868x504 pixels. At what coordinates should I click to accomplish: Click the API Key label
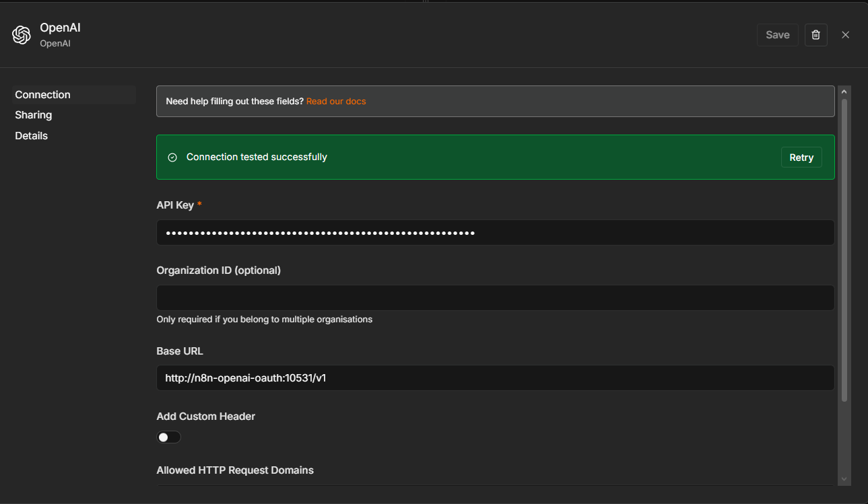175,205
